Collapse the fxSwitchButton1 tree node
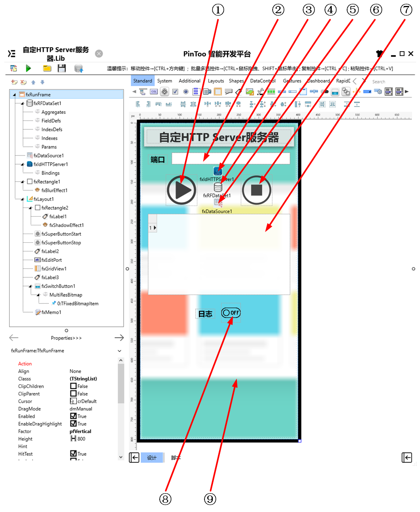 point(30,286)
